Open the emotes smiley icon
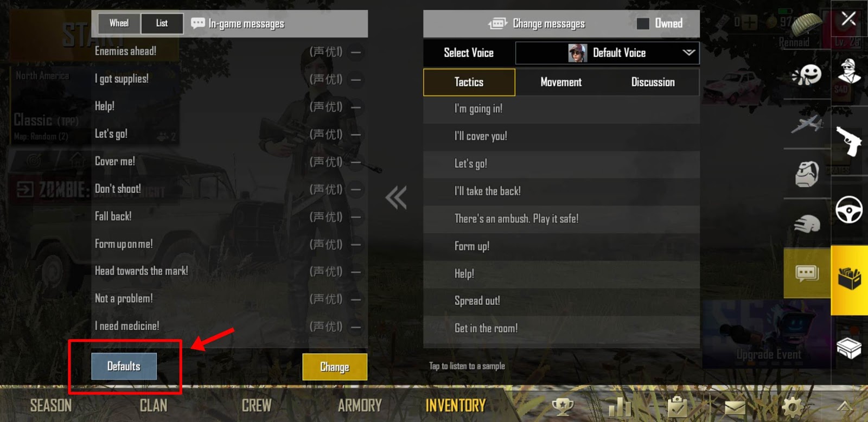Image resolution: width=868 pixels, height=422 pixels. (x=807, y=75)
